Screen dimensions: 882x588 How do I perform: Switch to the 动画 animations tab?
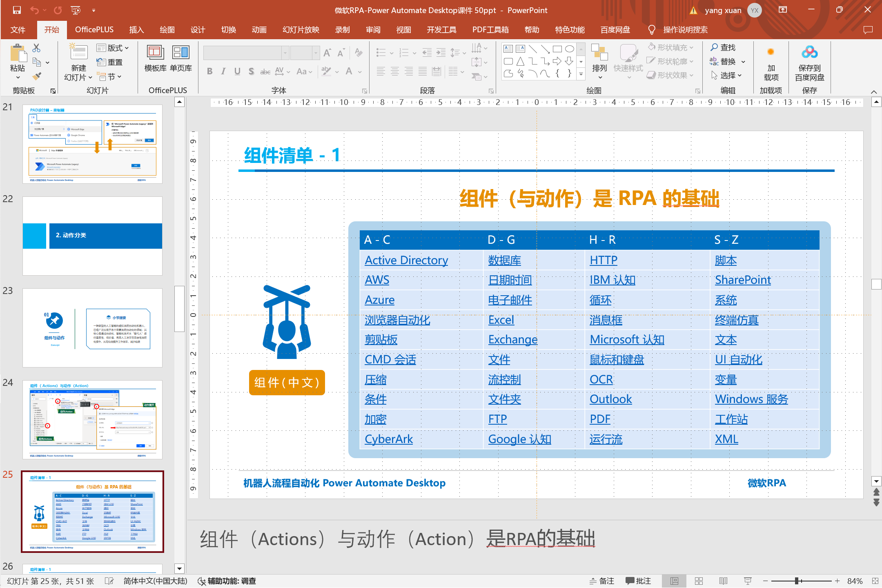point(259,30)
